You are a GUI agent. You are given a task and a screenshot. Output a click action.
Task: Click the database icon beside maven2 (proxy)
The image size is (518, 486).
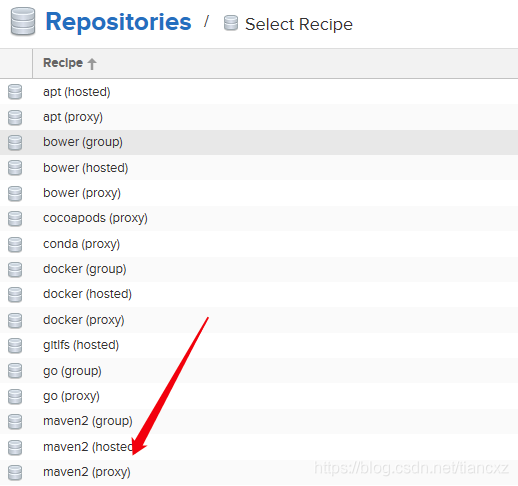[x=15, y=472]
